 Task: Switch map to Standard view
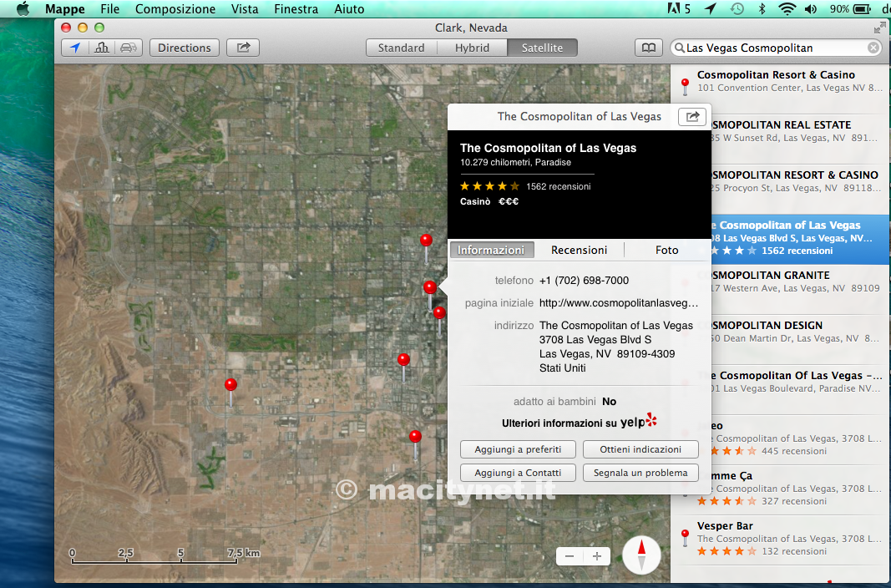(401, 48)
